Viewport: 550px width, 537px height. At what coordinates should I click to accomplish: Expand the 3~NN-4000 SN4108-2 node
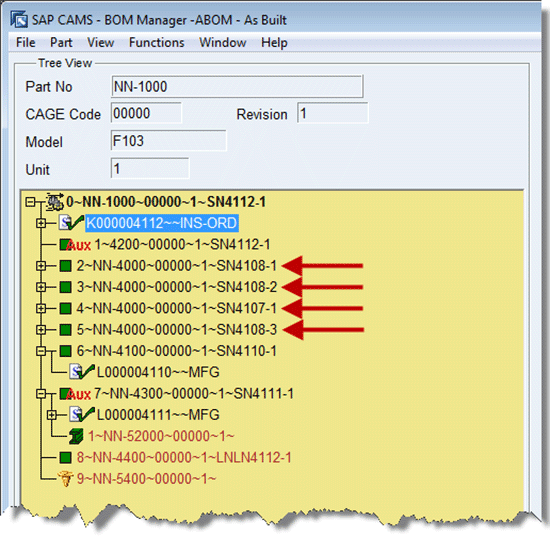tap(41, 287)
